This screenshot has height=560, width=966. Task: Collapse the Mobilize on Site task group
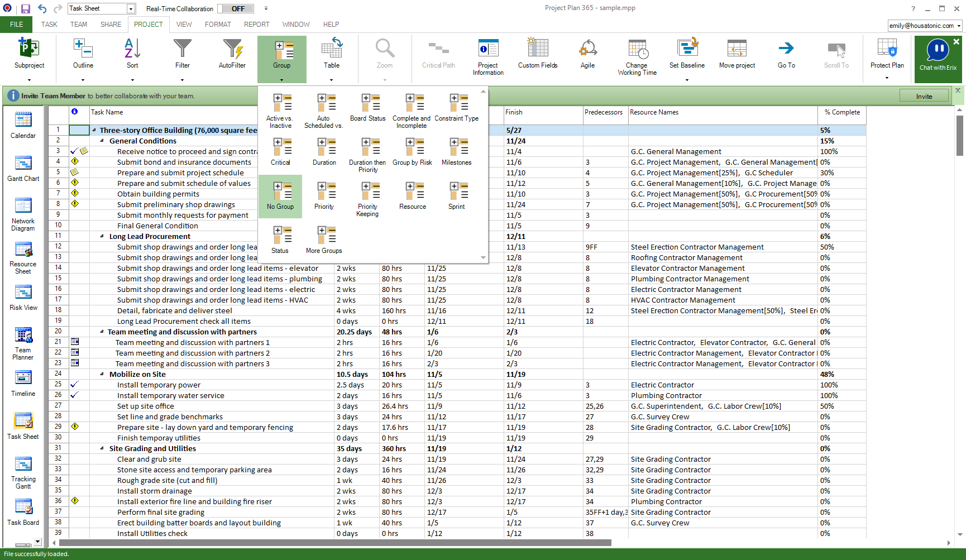coord(102,374)
